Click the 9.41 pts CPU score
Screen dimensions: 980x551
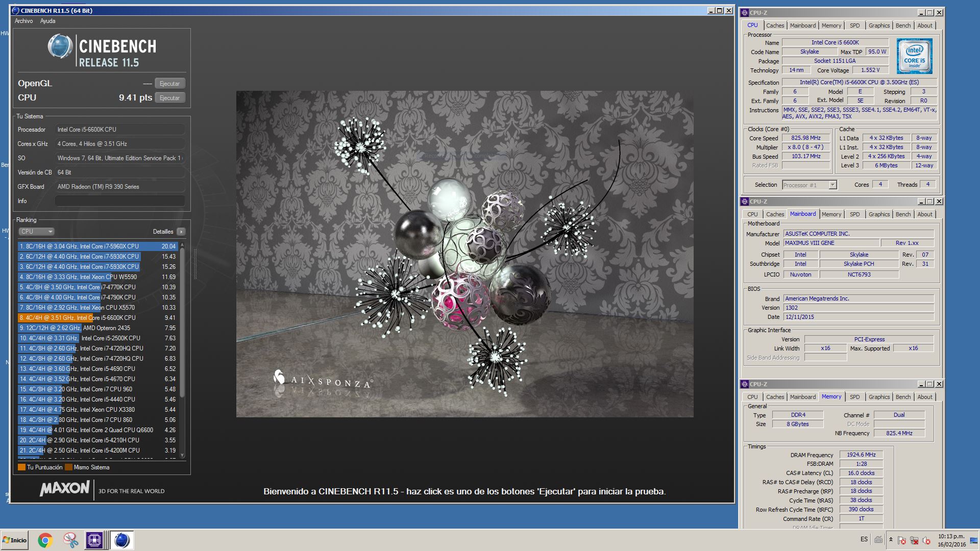coord(135,97)
